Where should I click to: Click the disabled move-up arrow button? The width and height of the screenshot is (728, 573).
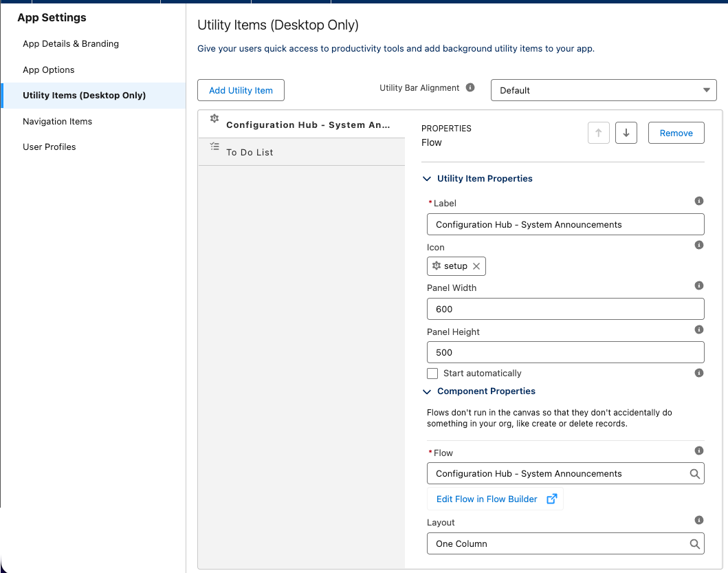click(x=598, y=133)
